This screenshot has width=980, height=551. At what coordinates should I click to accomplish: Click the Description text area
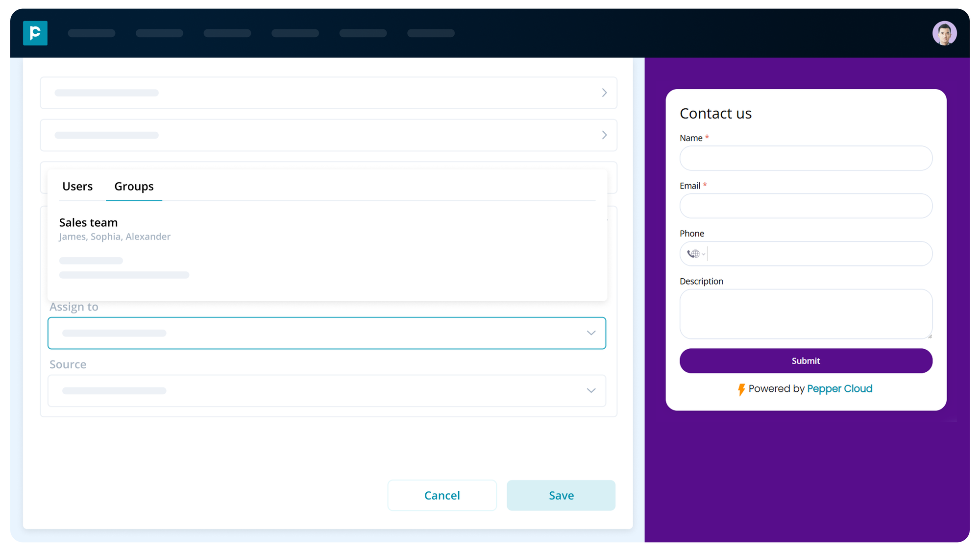click(805, 313)
